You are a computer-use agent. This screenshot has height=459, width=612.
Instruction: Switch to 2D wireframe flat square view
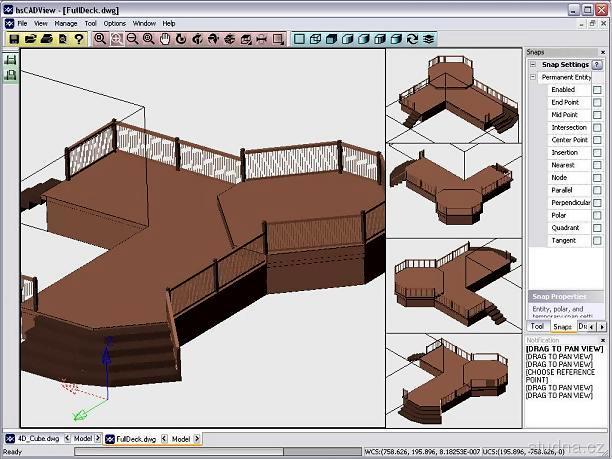pyautogui.click(x=299, y=39)
